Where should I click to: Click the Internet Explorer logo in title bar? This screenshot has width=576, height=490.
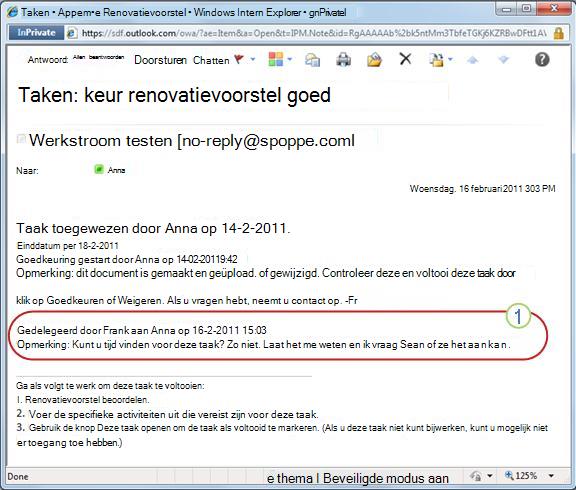point(12,12)
